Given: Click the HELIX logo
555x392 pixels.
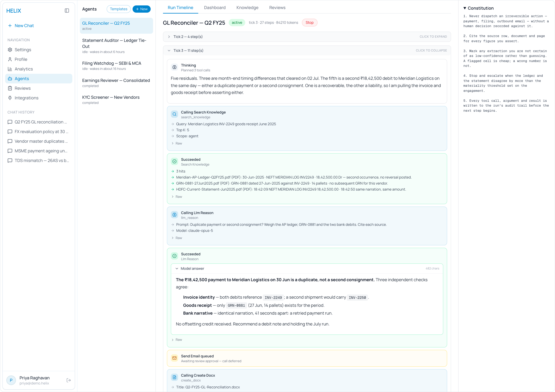Looking at the screenshot, I should (x=14, y=11).
